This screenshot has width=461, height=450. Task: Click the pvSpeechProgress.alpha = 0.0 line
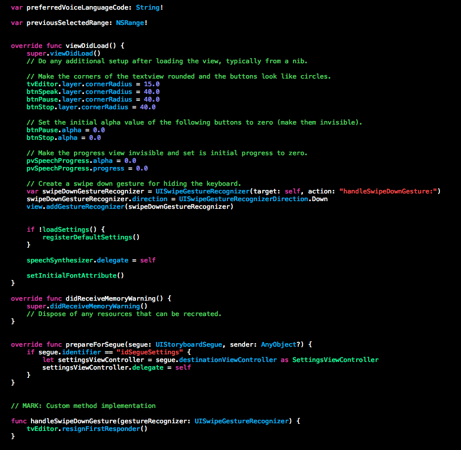[x=81, y=161]
